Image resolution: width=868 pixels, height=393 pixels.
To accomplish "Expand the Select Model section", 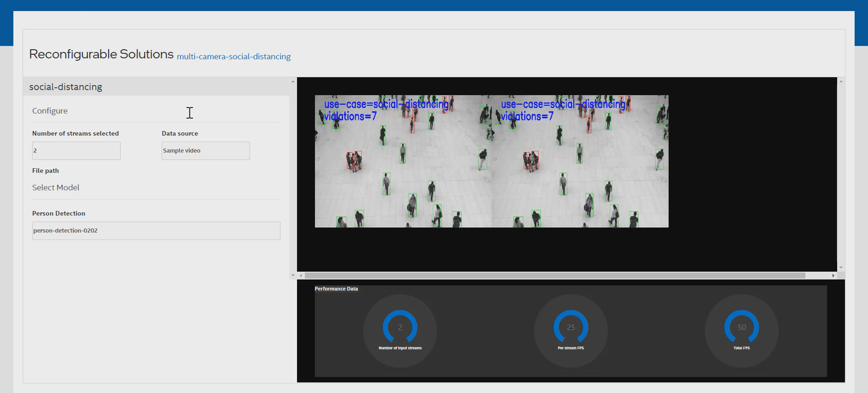I will [x=56, y=188].
